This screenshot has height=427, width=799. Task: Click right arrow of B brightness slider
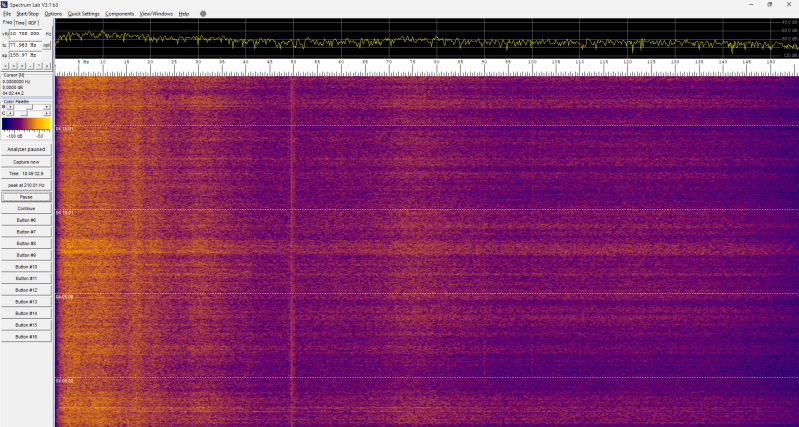46,107
